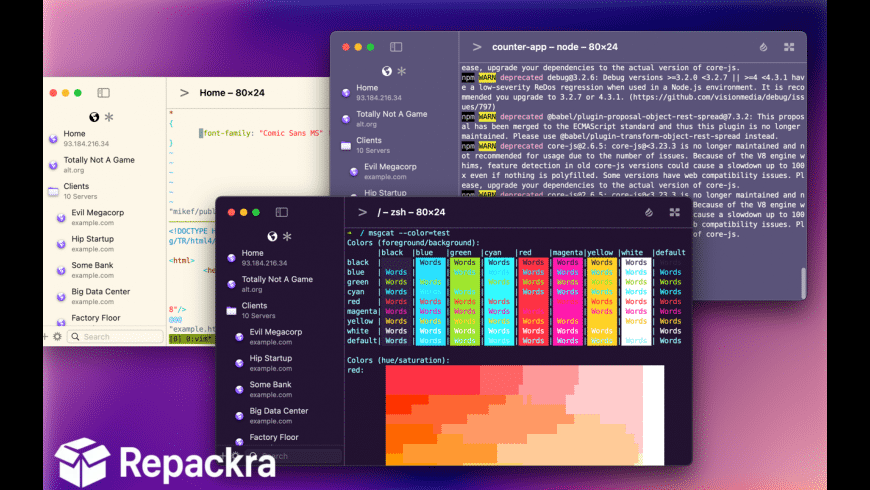Viewport: 870px width, 490px height.
Task: Click the 'red:' label above the hue chart
Action: tap(356, 370)
